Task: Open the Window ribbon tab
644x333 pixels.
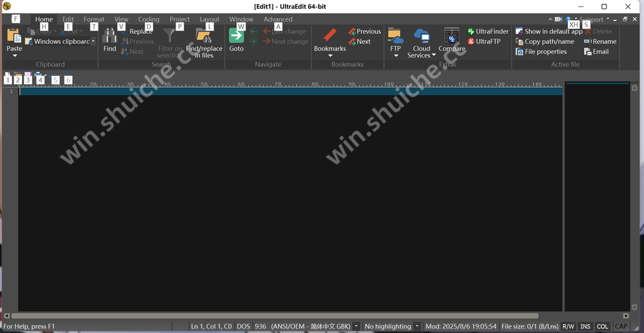Action: pyautogui.click(x=241, y=19)
